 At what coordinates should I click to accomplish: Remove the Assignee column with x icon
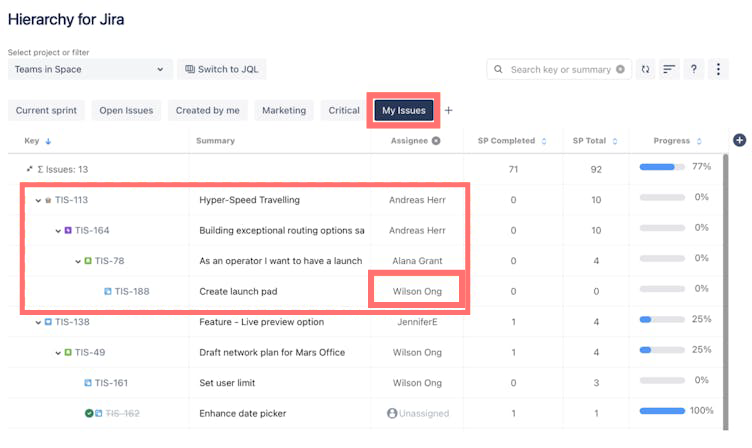tap(436, 141)
